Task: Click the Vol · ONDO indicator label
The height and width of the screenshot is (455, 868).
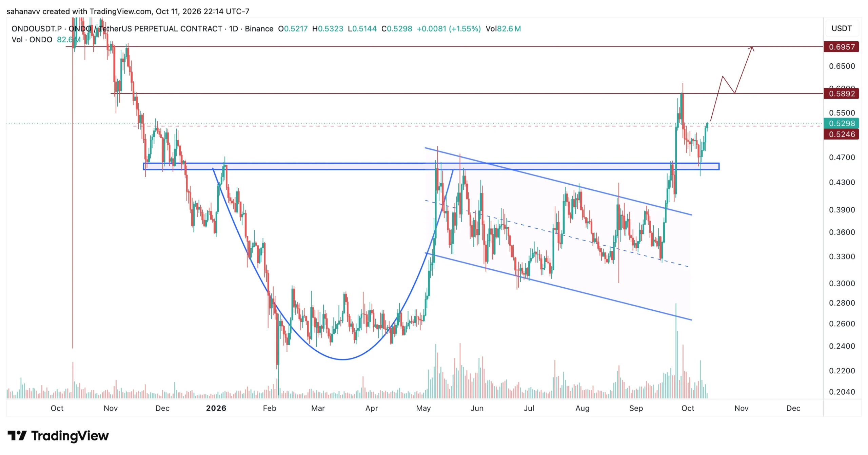Action: [x=32, y=40]
